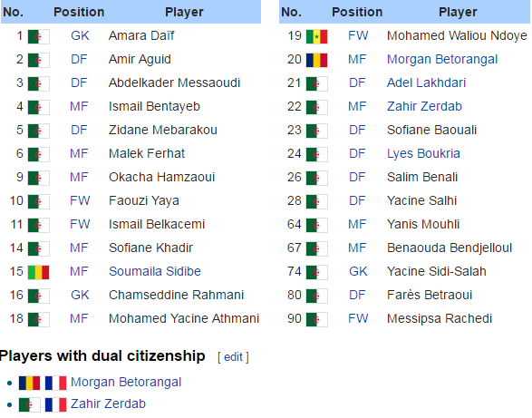Click GK position link for Yacine Sidi-Salah

[x=358, y=271]
